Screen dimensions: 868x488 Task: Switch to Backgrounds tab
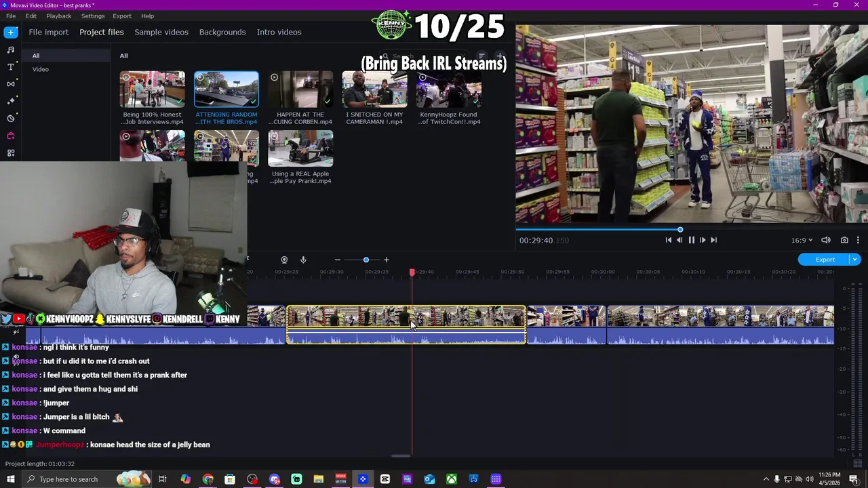click(x=222, y=32)
